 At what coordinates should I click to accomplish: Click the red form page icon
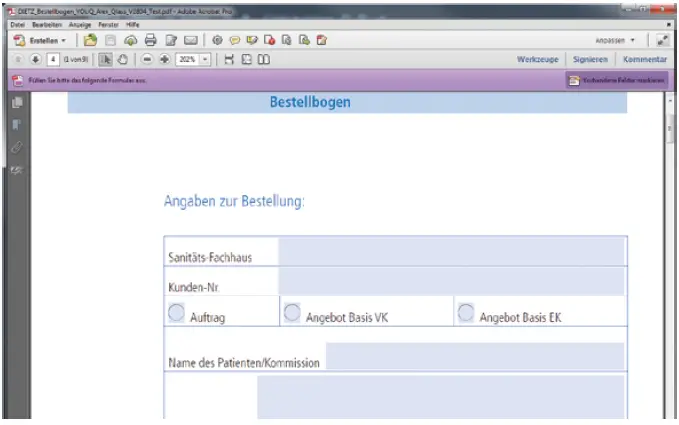point(322,40)
